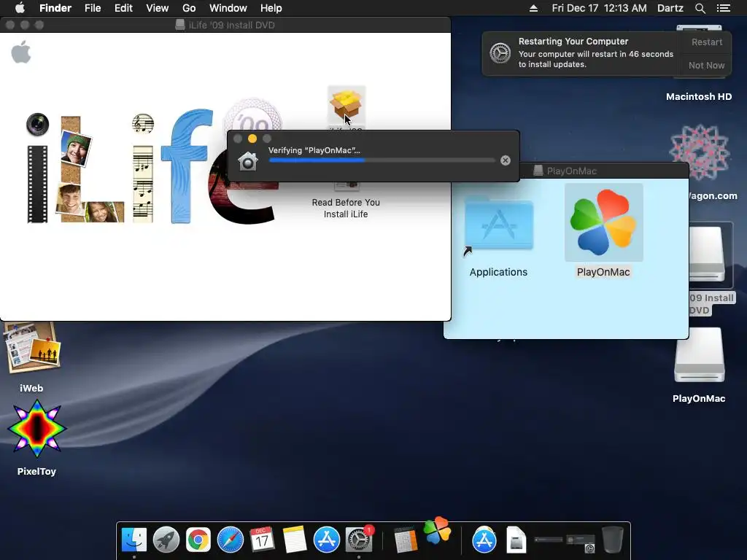Restore minimized window thumbnail left of Trash

click(580, 542)
